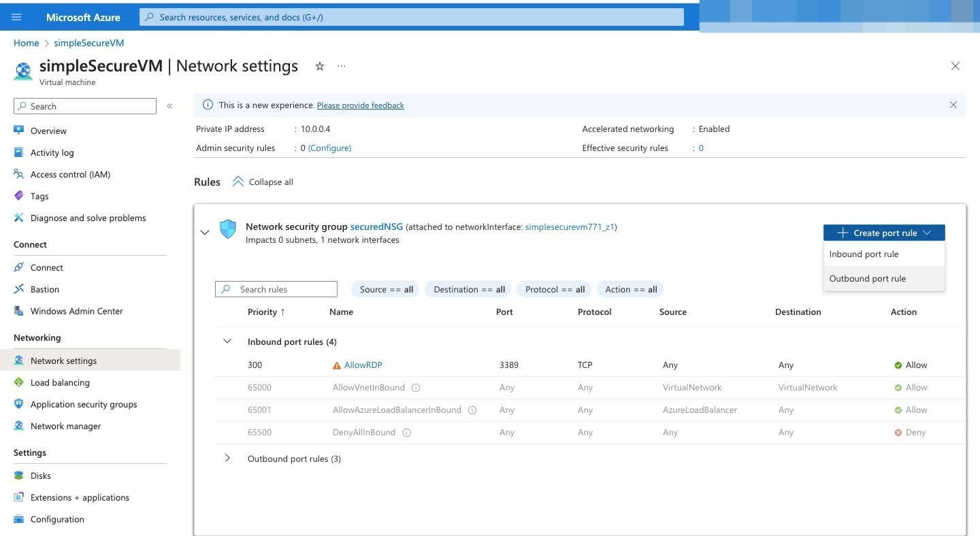Click the Overview monitor icon
Screen dimensions: 980x536
tap(19, 131)
